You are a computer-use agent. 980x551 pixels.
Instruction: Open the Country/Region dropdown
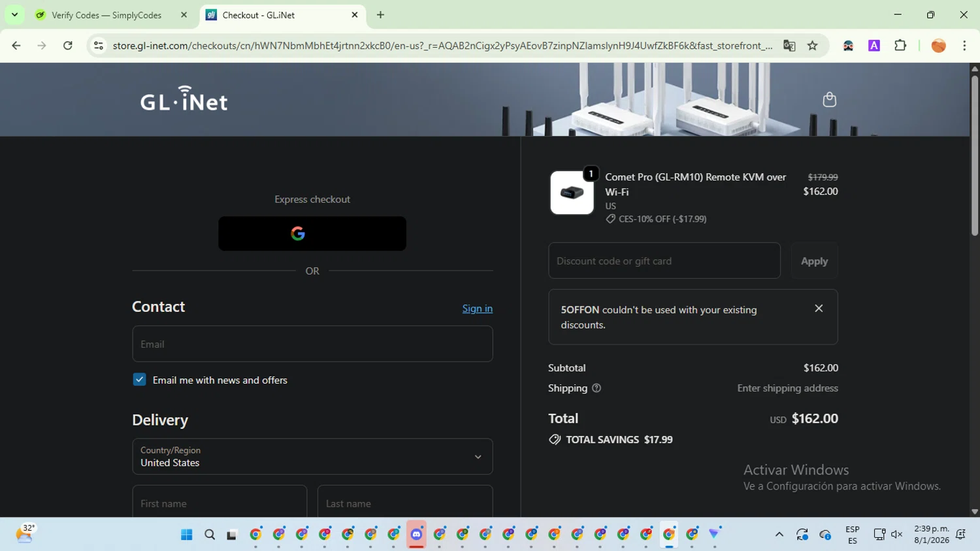312,456
